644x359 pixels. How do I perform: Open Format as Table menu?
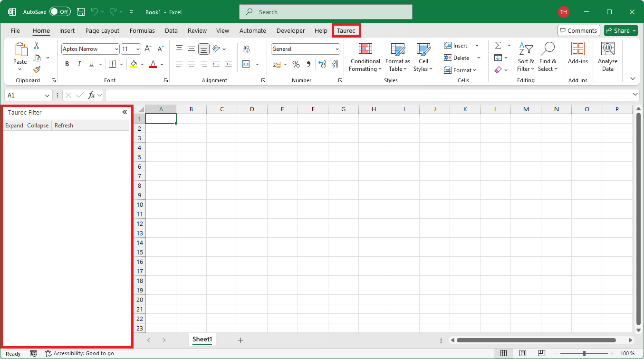click(x=398, y=57)
